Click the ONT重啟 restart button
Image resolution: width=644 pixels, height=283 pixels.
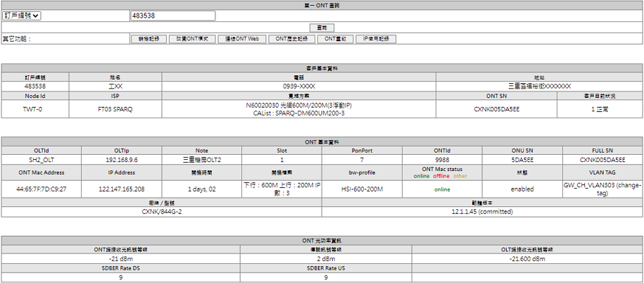[334, 39]
